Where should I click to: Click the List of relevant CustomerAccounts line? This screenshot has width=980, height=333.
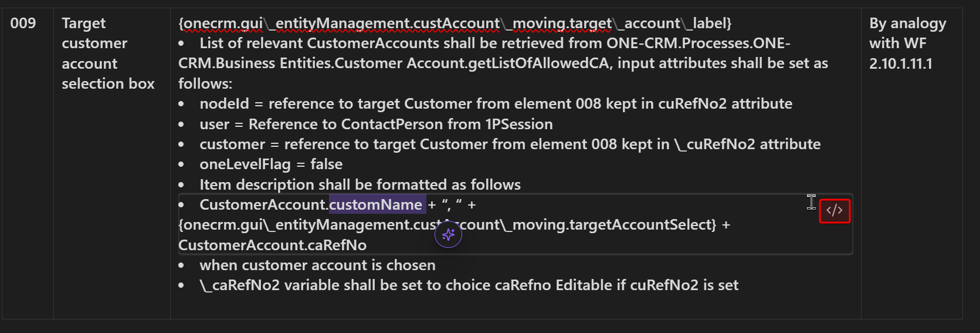494,43
